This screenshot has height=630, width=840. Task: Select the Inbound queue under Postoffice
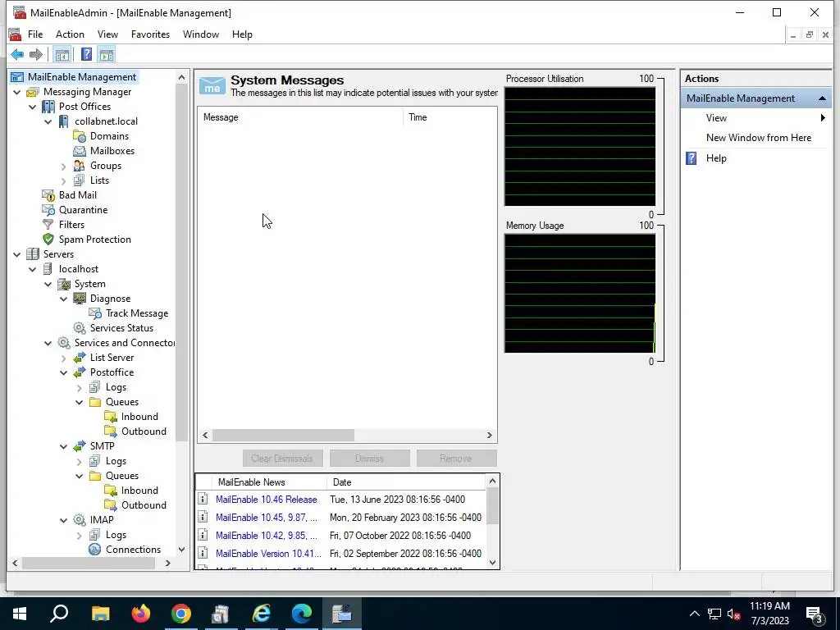(139, 417)
